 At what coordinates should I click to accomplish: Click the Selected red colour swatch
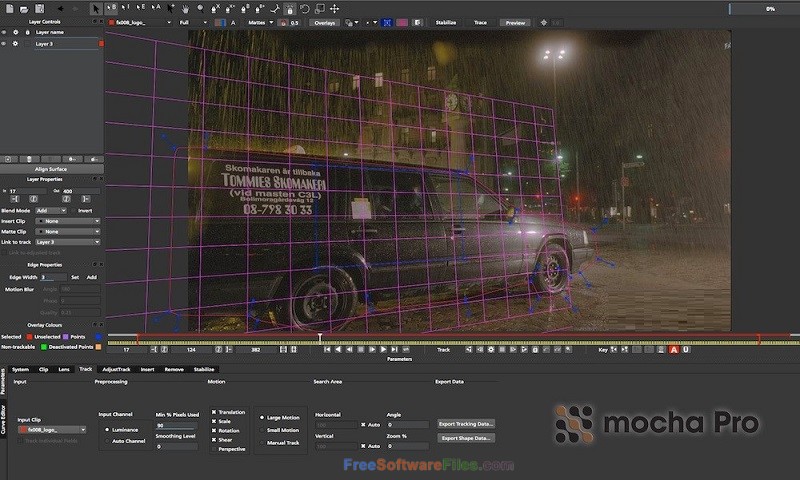coord(29,337)
